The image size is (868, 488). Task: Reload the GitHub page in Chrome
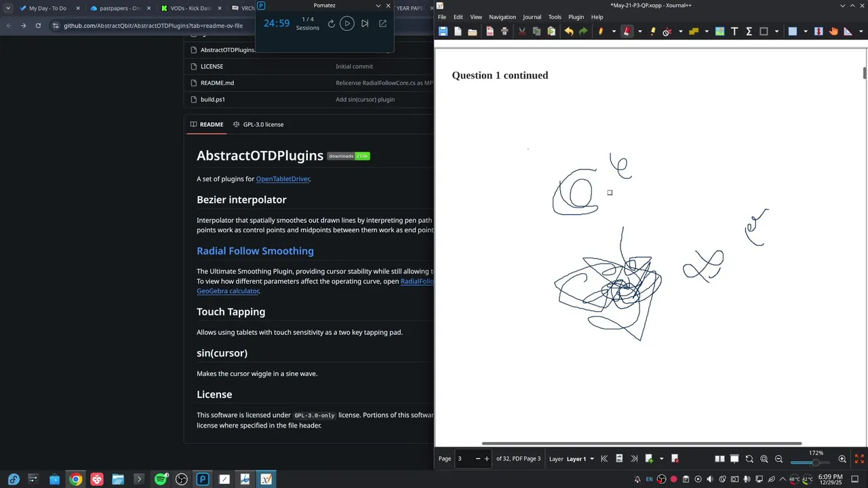click(38, 26)
